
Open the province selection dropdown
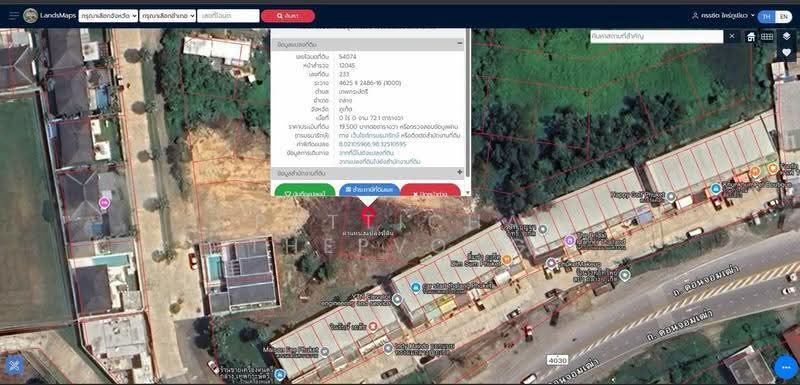click(109, 16)
